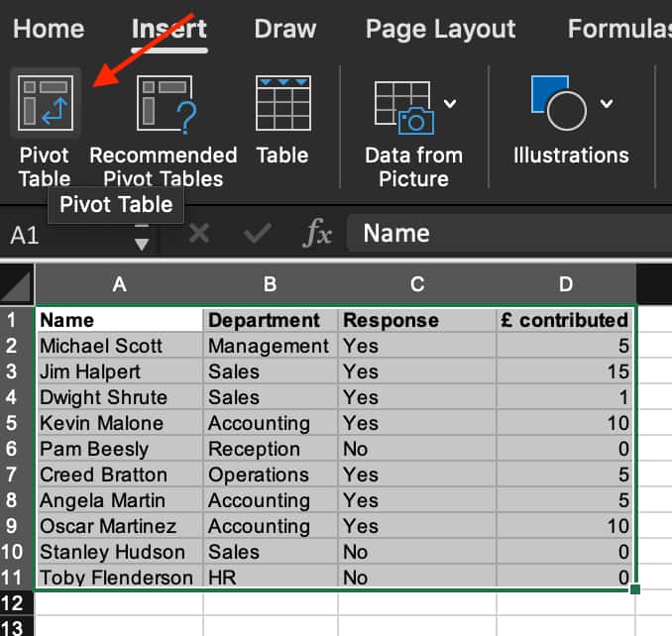The image size is (672, 636).
Task: Select the Jim Halpert cell
Action: tap(119, 371)
